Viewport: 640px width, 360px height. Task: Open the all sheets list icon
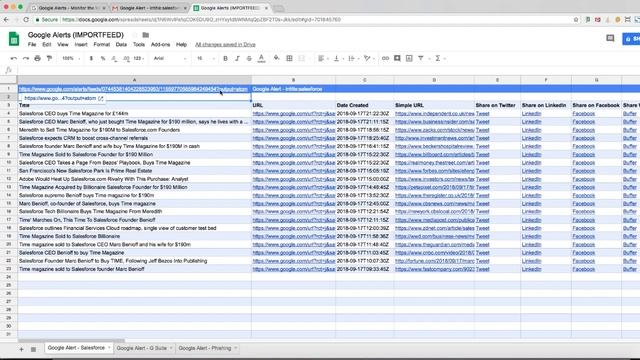(33, 349)
